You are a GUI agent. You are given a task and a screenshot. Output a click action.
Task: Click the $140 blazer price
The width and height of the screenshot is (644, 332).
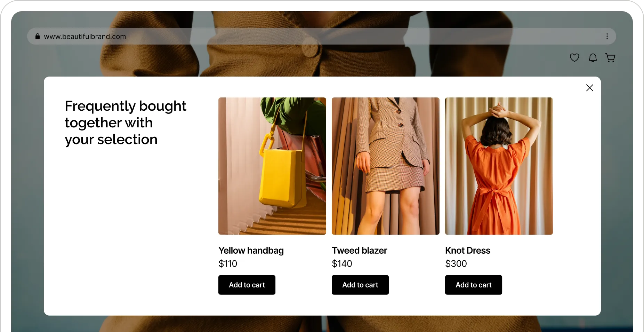coord(342,264)
